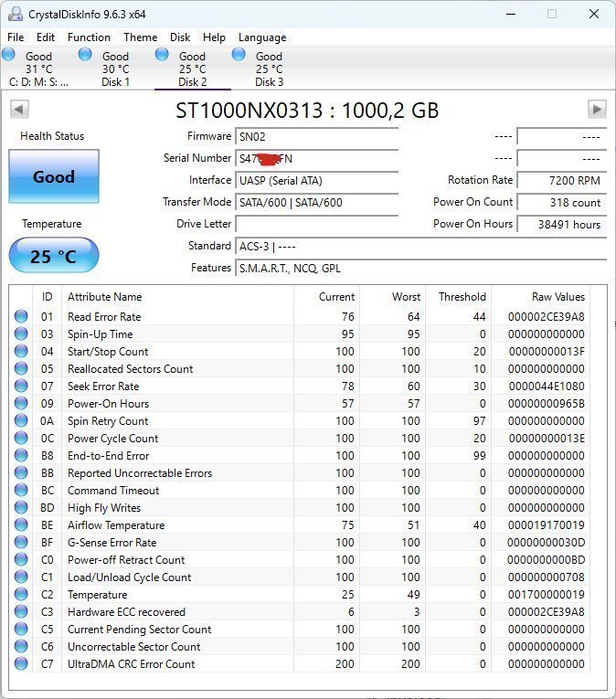616x699 pixels.
Task: Click the Interface field UASP (Serial ATA)
Action: (x=317, y=180)
